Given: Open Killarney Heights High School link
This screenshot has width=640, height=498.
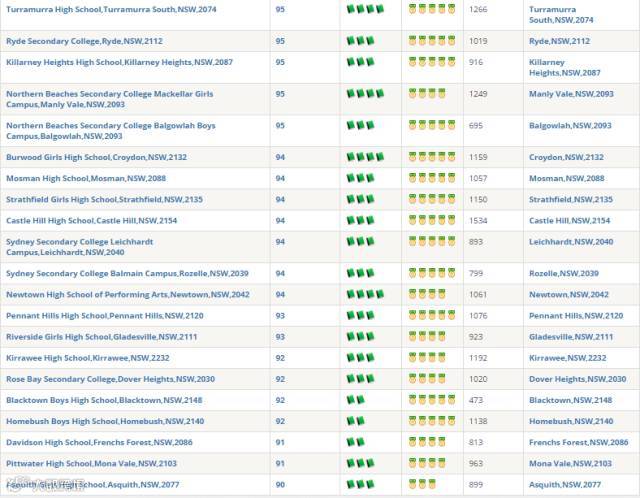Looking at the screenshot, I should coord(120,62).
